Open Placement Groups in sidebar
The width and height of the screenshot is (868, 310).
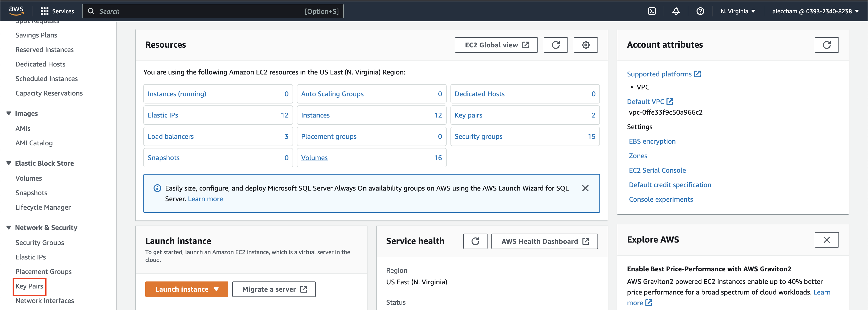(43, 272)
